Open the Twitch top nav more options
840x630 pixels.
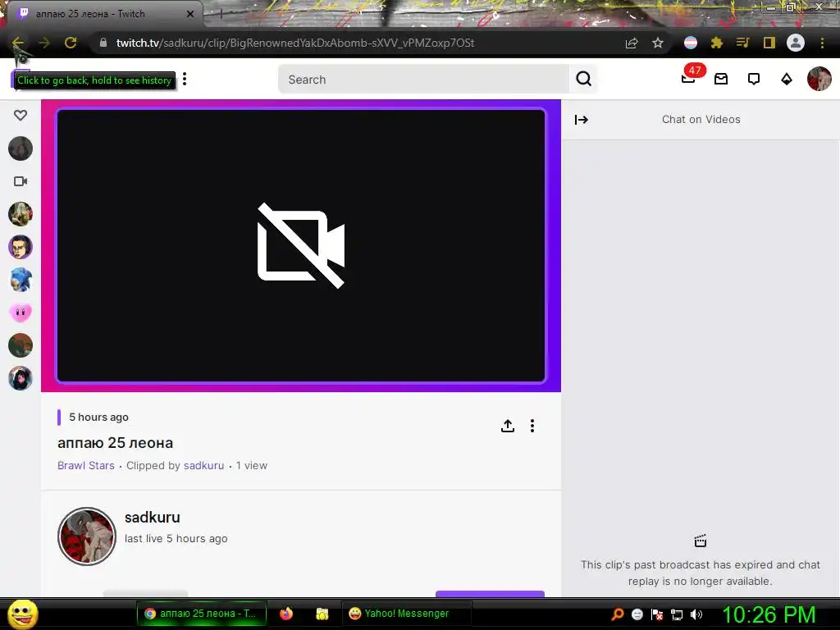tap(185, 80)
